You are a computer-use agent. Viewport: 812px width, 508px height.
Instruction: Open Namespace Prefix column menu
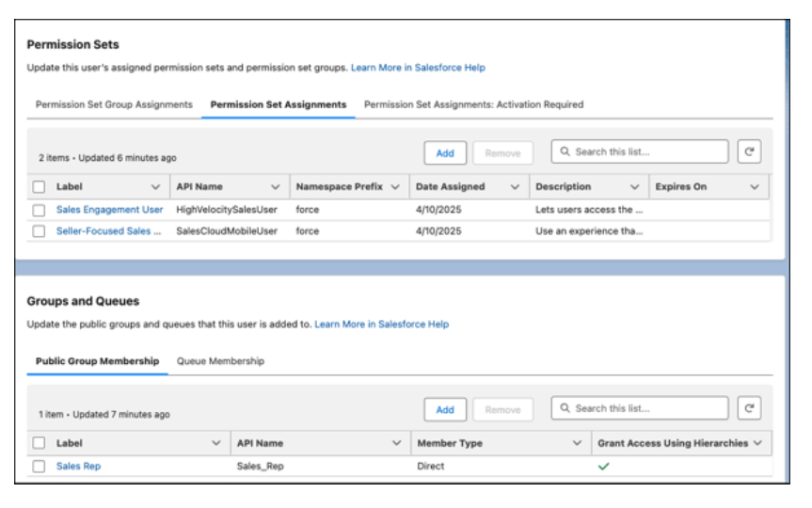point(395,187)
